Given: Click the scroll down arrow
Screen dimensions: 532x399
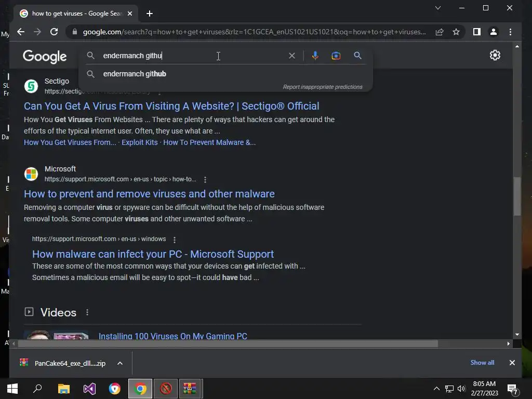Looking at the screenshot, I should tap(517, 335).
